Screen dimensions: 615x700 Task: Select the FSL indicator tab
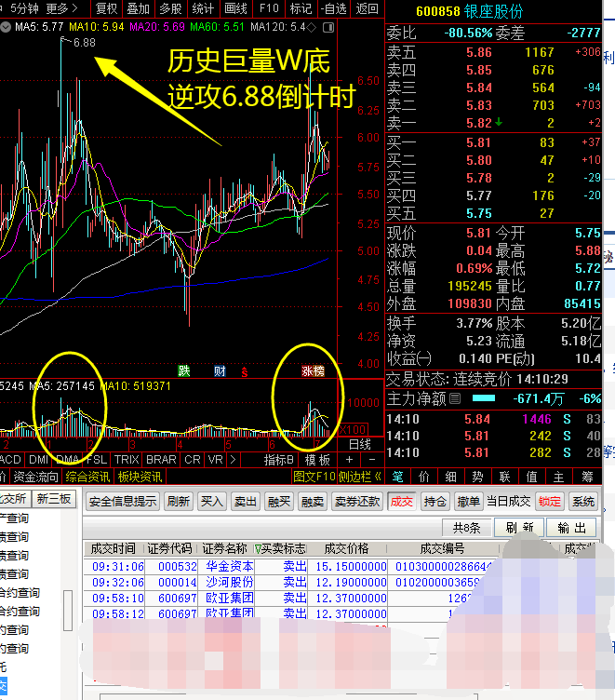tap(97, 460)
